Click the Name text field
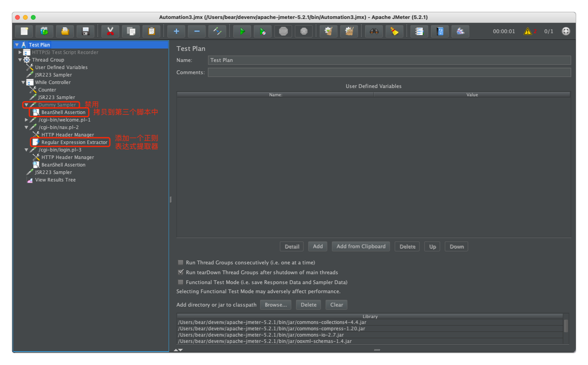Image resolution: width=588 pixels, height=365 pixels. 389,60
